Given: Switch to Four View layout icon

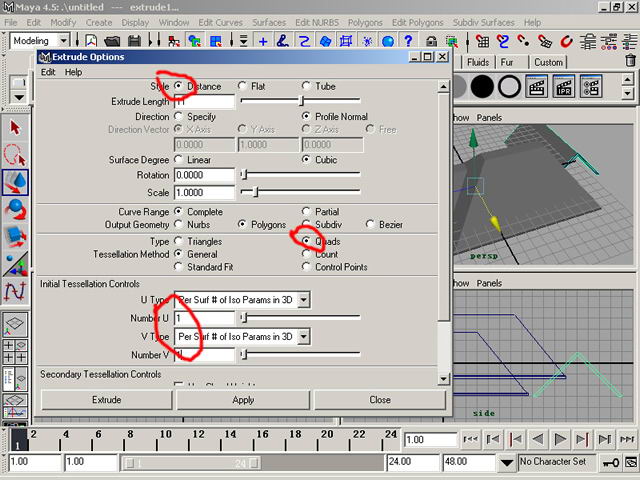Looking at the screenshot, I should [15, 351].
